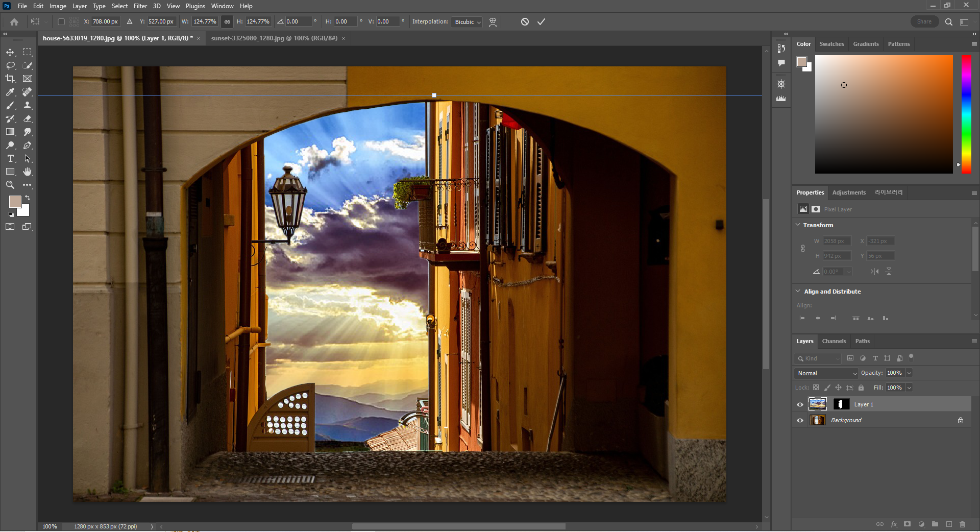Switch to the Channels tab

[x=834, y=341]
